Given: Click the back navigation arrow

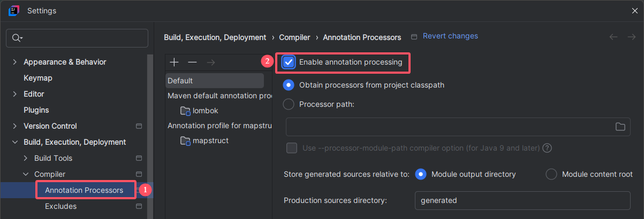Looking at the screenshot, I should [x=613, y=37].
